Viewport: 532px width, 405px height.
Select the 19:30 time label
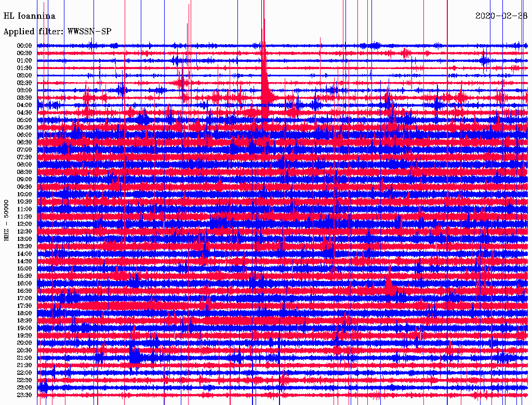pos(24,335)
